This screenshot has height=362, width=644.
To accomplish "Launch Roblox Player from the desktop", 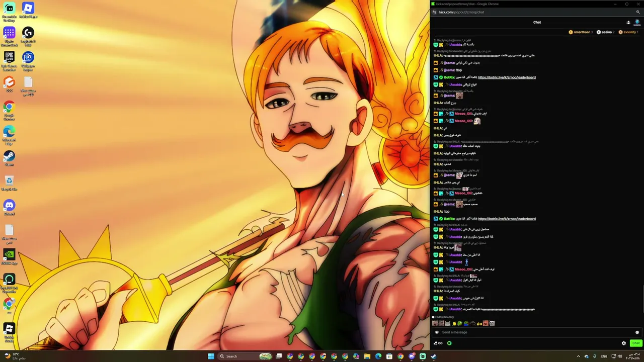I will coord(28,10).
